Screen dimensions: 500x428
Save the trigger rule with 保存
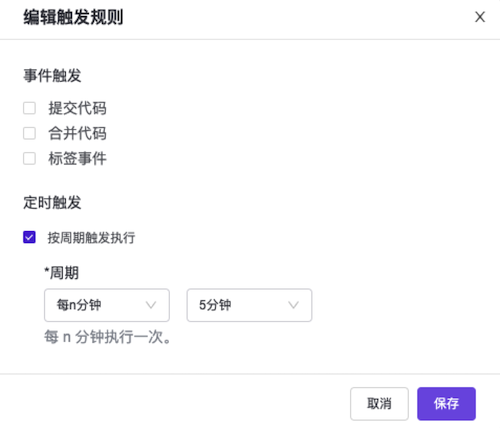[446, 404]
